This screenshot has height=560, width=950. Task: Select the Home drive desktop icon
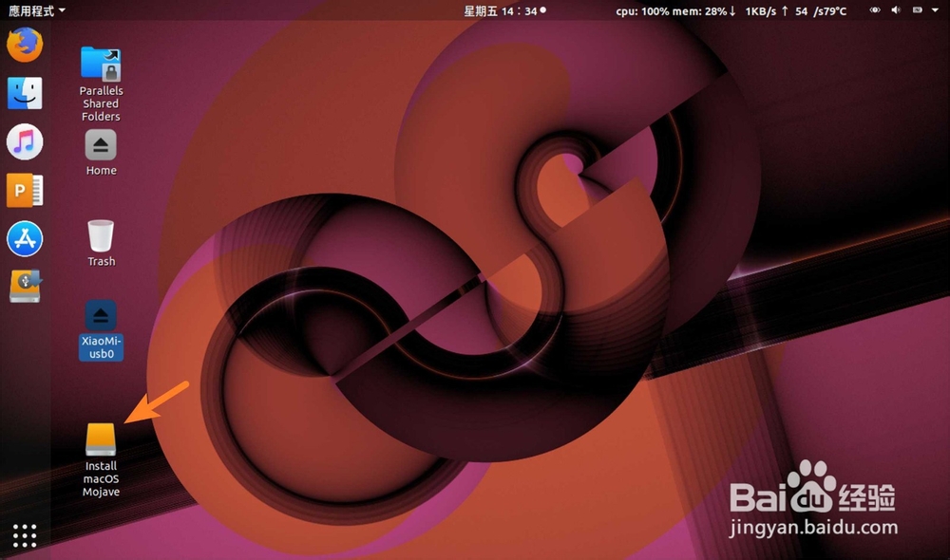click(101, 153)
